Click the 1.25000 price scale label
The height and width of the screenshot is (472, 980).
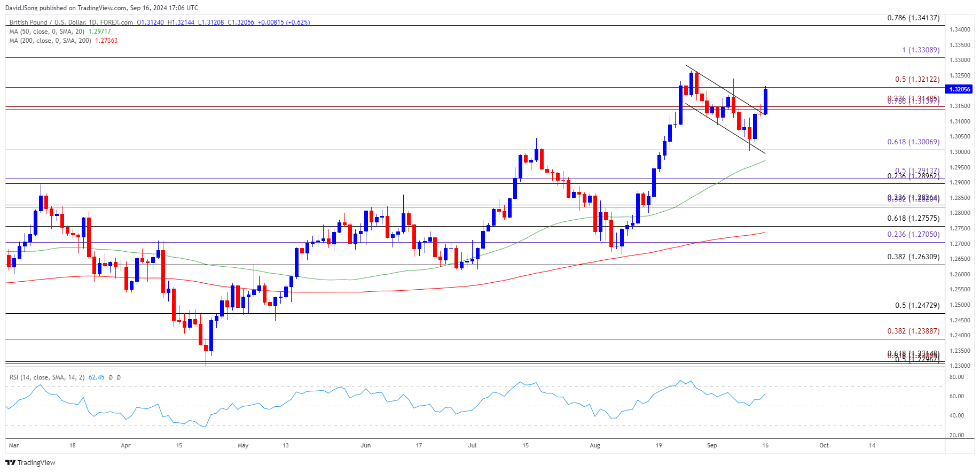960,305
